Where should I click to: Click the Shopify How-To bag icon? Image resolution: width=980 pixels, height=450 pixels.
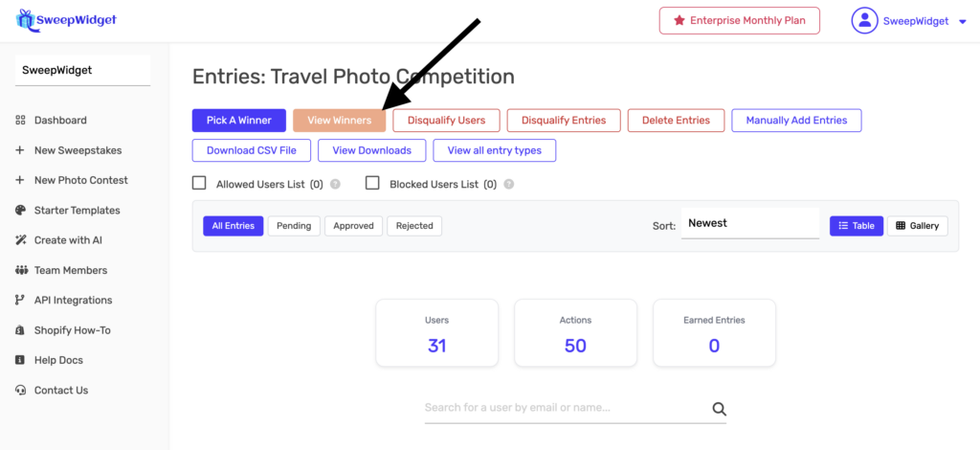click(20, 330)
